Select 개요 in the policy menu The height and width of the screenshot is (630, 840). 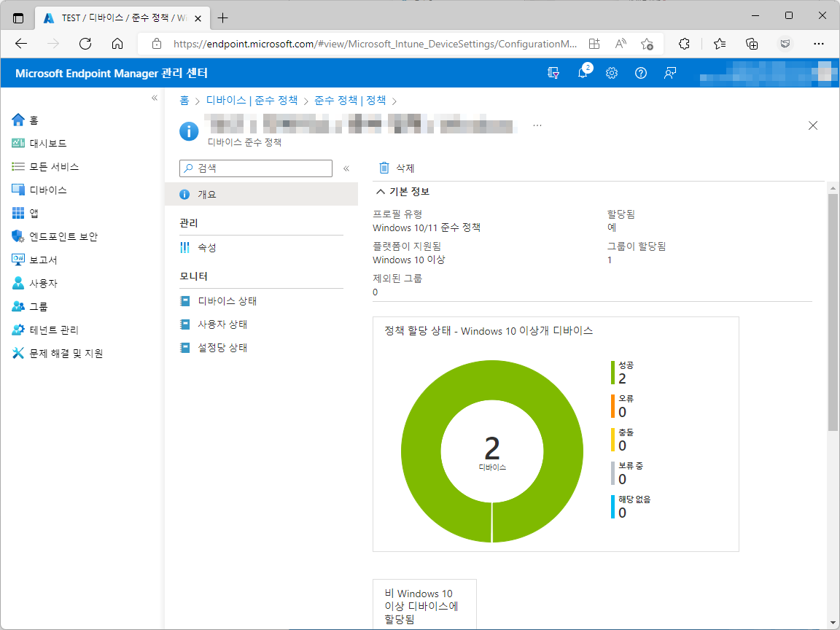pyautogui.click(x=262, y=195)
